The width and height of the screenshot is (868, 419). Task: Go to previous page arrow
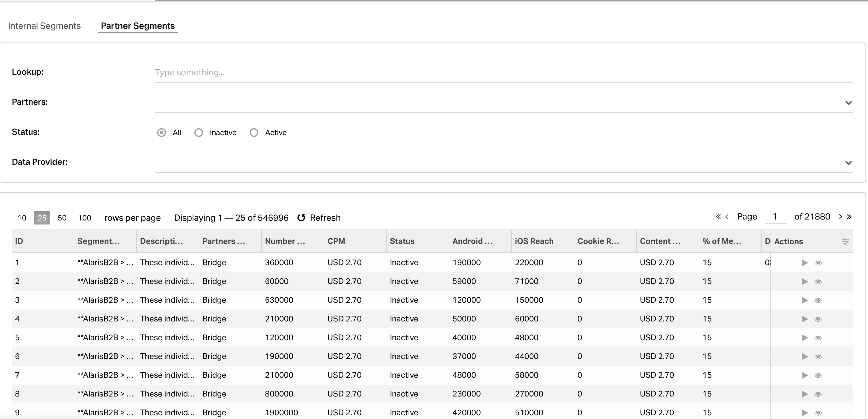pyautogui.click(x=727, y=217)
